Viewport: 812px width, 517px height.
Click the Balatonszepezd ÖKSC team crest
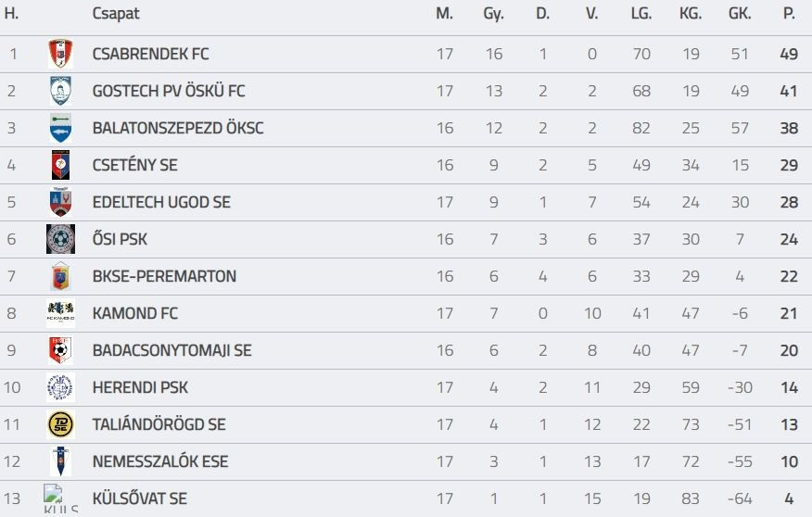(x=60, y=128)
